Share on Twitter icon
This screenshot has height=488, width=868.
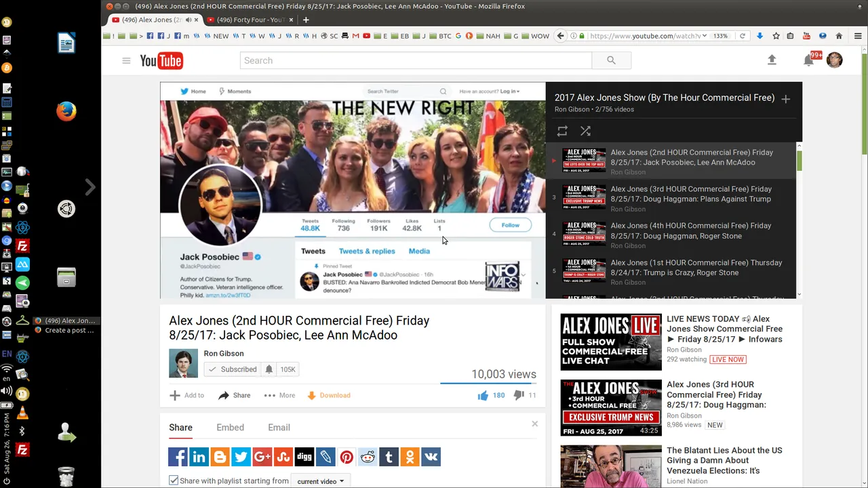pos(241,457)
